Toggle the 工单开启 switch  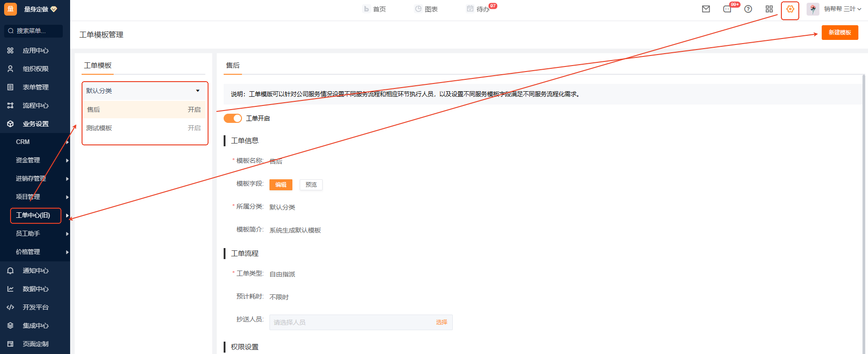233,118
